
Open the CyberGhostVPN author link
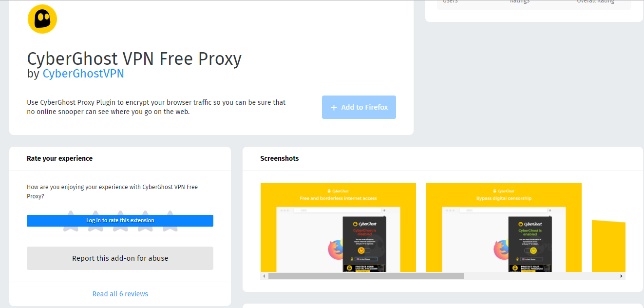click(83, 74)
